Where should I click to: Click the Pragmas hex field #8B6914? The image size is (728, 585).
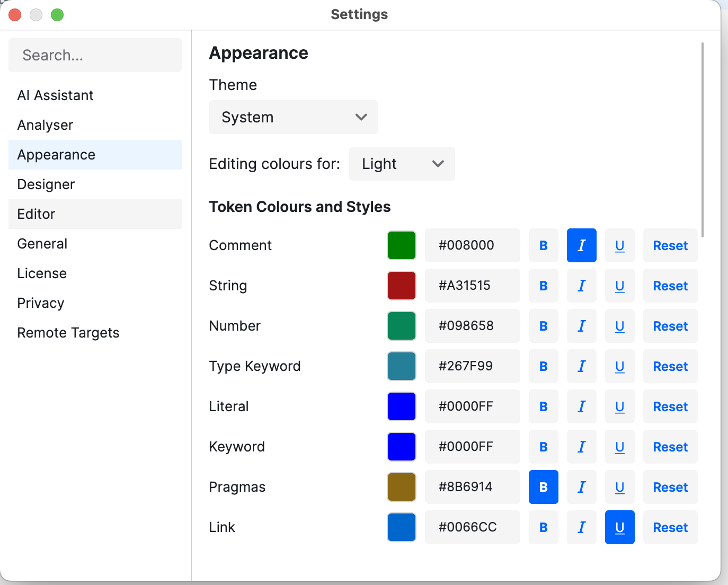[473, 487]
